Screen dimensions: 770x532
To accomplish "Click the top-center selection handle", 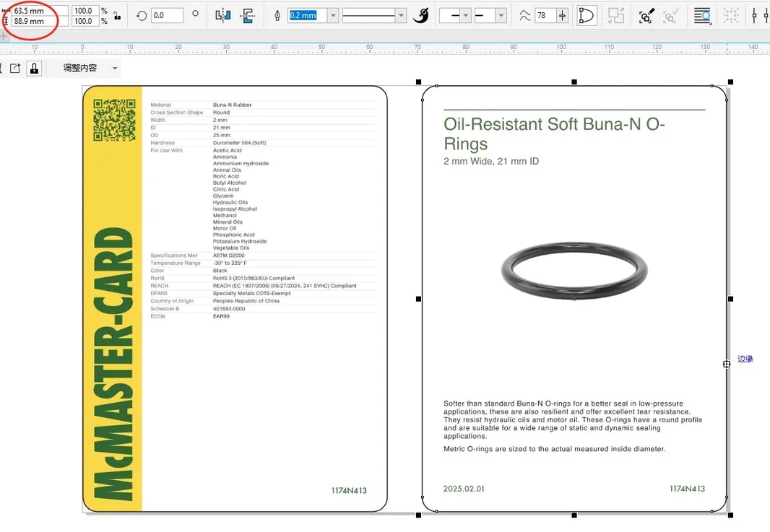I will pyautogui.click(x=574, y=82).
